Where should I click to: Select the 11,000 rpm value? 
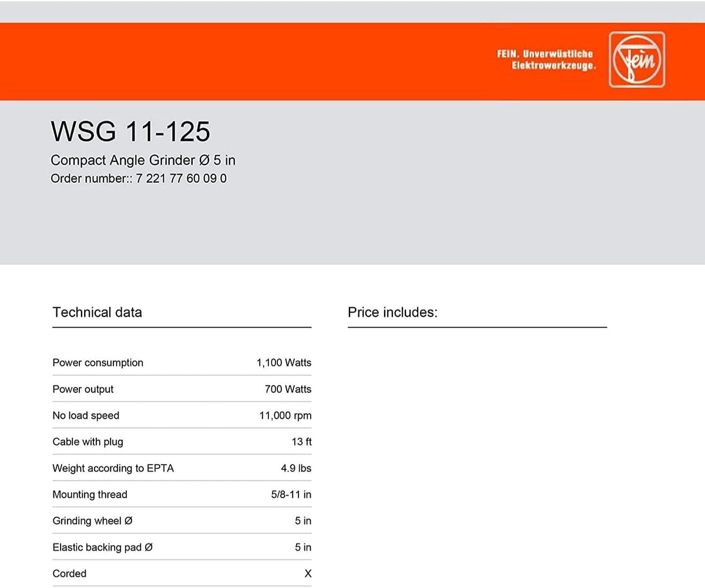coord(285,415)
